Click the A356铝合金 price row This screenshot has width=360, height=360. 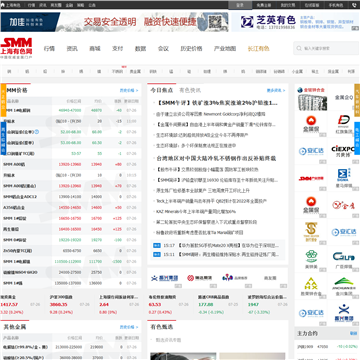71,207
